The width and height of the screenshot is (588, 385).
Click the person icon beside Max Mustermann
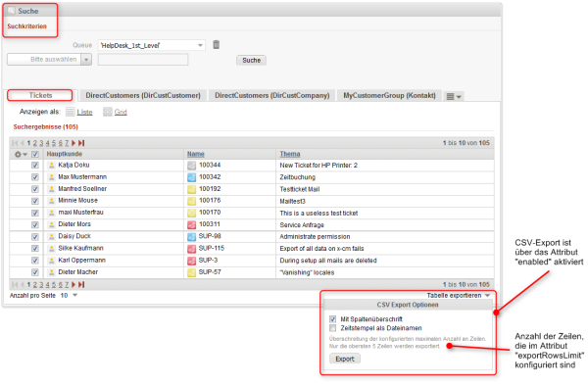tap(52, 177)
